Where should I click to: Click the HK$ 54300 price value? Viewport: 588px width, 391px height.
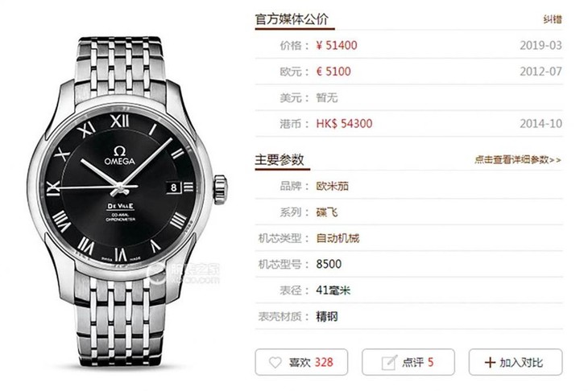pos(344,124)
